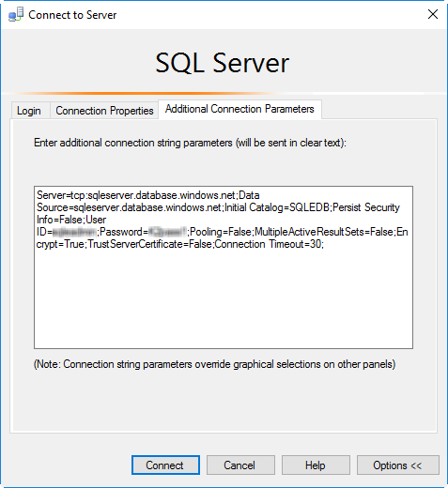Click the SQL Server banner heading
Screen dimensions: 448x488
pos(222,63)
